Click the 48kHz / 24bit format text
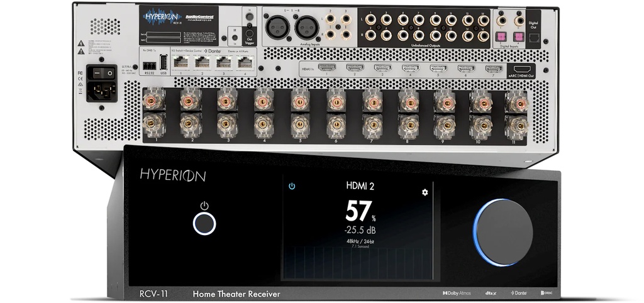 (360, 241)
